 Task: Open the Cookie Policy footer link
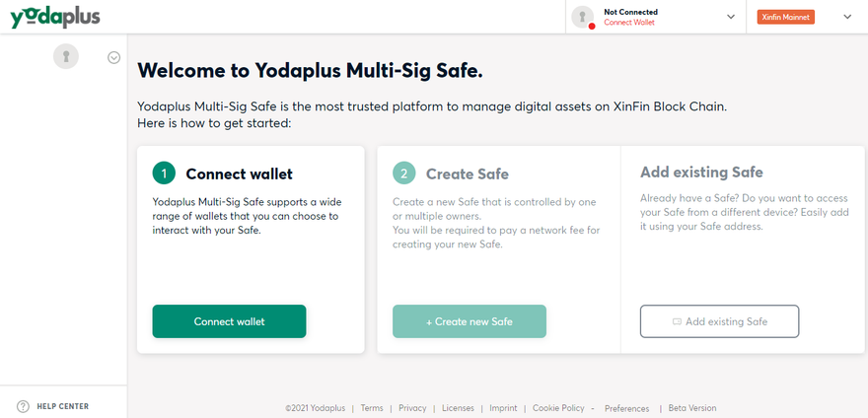[558, 408]
